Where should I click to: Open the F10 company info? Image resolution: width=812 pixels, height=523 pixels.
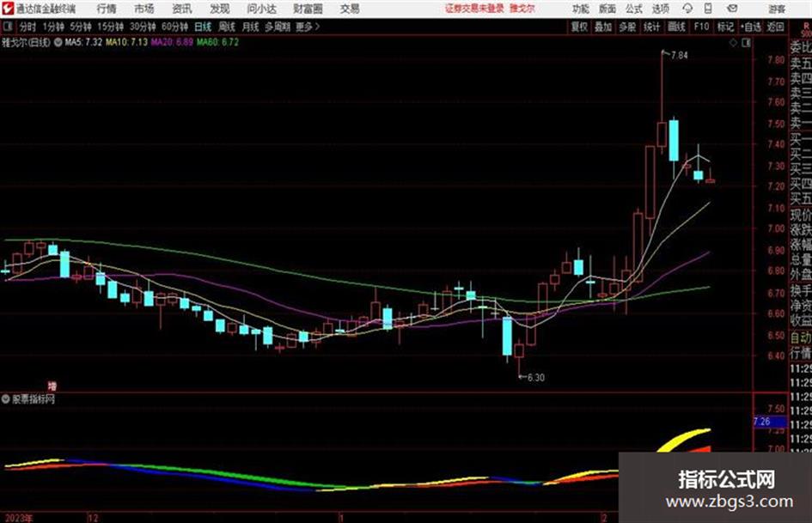tap(701, 27)
